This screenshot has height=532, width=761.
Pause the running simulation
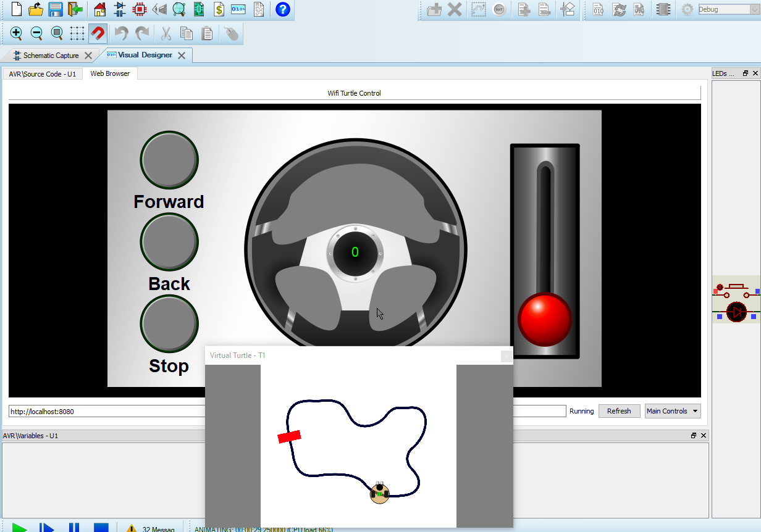click(x=74, y=528)
